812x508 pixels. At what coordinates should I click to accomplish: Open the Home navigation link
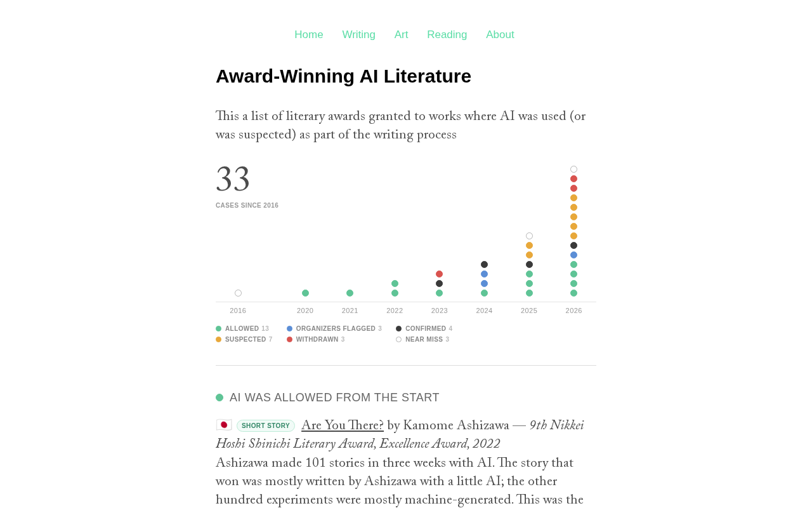click(x=309, y=35)
